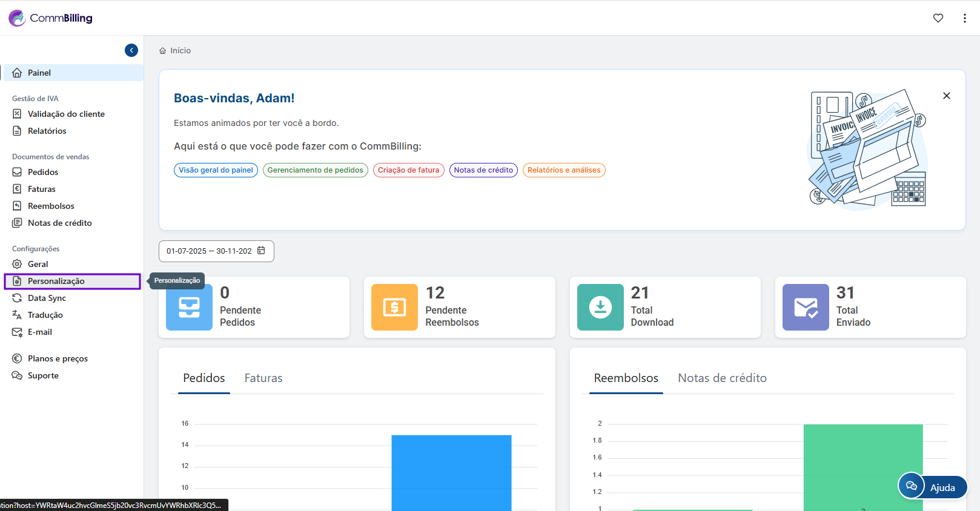Click the green Total Download icon
This screenshot has height=511, width=980.
[600, 307]
